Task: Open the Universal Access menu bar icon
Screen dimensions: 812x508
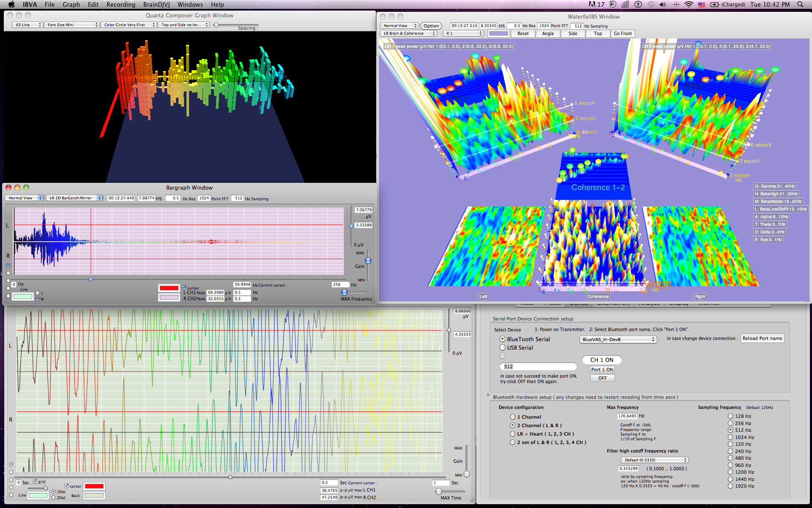Action: (x=638, y=5)
